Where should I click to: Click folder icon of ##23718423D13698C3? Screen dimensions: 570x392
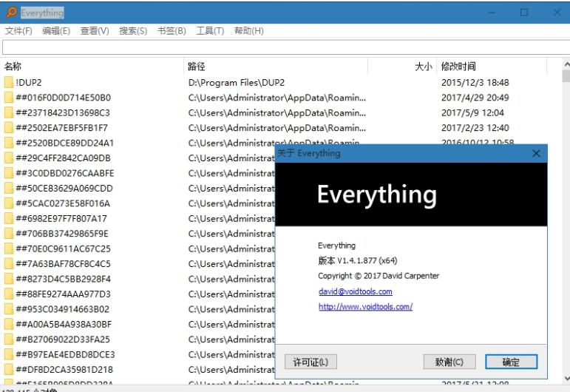pyautogui.click(x=9, y=112)
